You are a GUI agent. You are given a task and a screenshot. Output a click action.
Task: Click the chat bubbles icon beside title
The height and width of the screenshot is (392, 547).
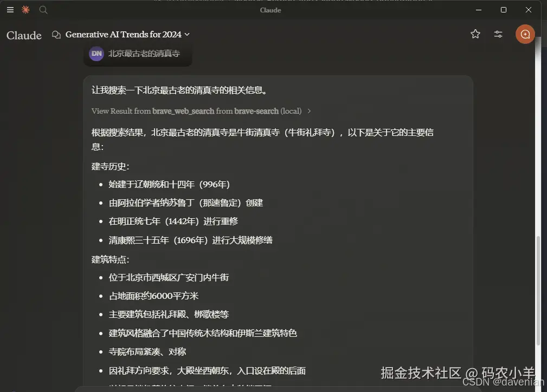pyautogui.click(x=56, y=35)
